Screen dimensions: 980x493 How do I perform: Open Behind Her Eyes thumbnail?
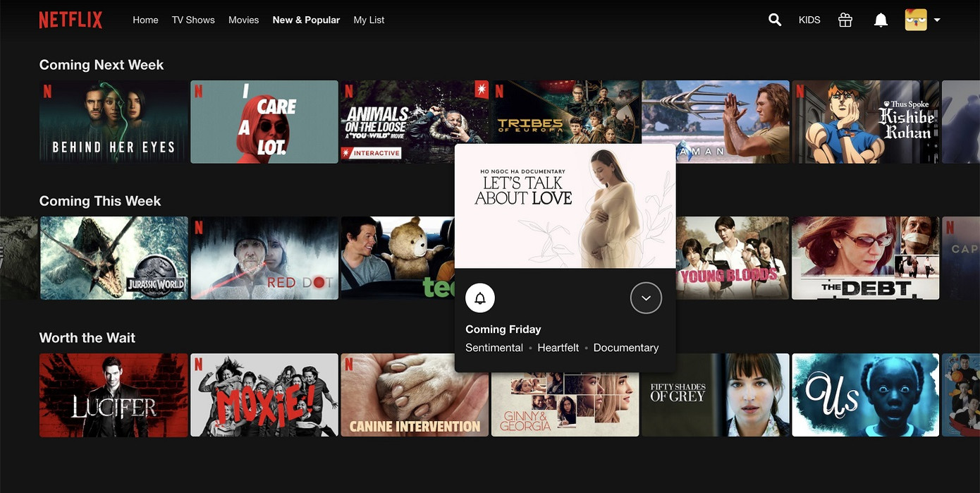[x=114, y=122]
